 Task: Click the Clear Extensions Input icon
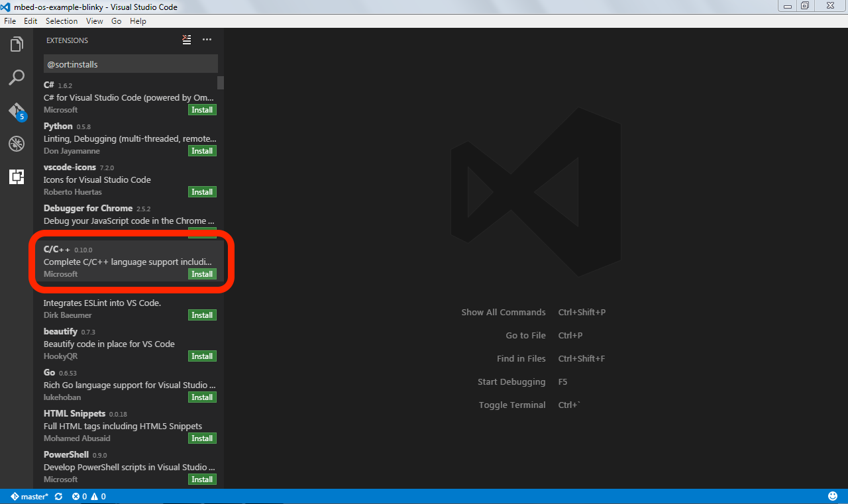(186, 40)
